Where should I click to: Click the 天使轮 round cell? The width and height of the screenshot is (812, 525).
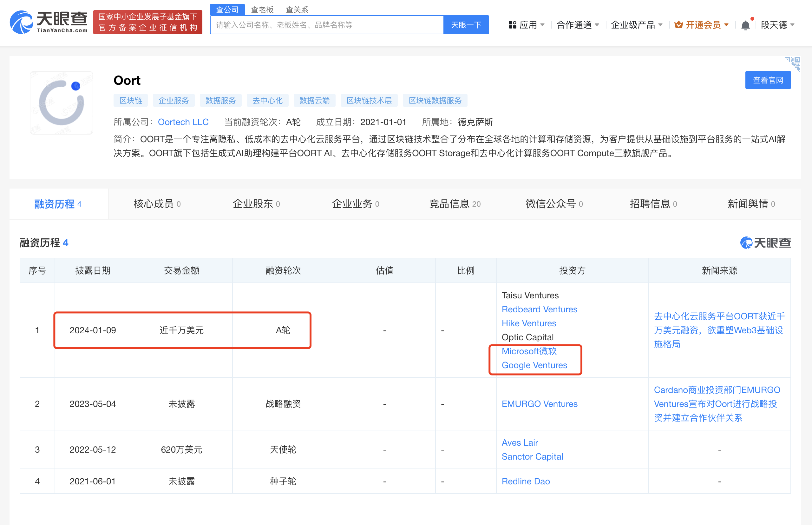283,450
